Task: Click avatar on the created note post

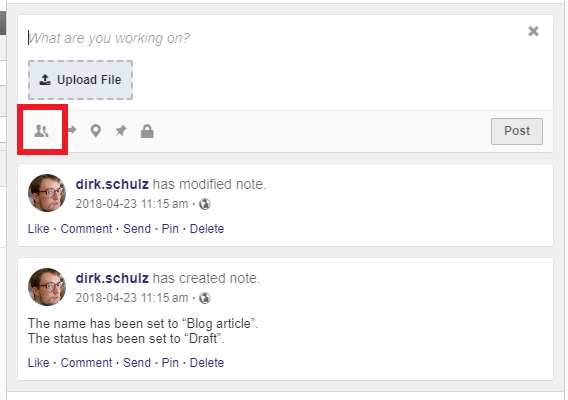Action: pos(47,287)
